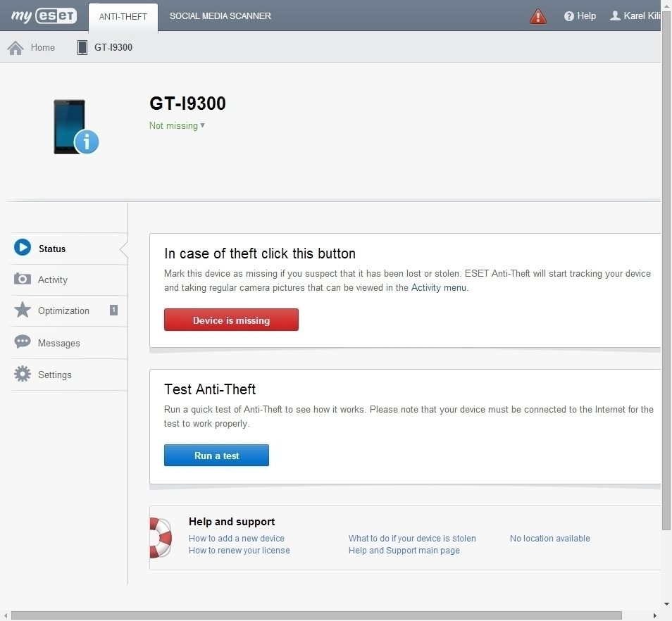Switch to the ANTI-THEFT tab

123,17
